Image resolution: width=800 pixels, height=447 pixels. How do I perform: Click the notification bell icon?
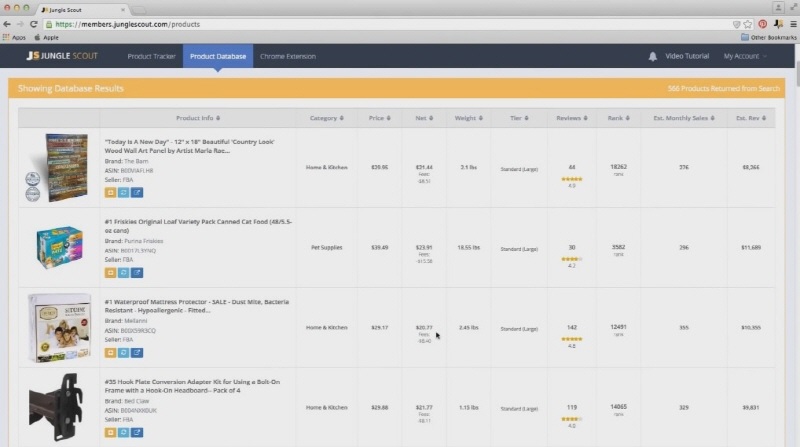pyautogui.click(x=653, y=57)
